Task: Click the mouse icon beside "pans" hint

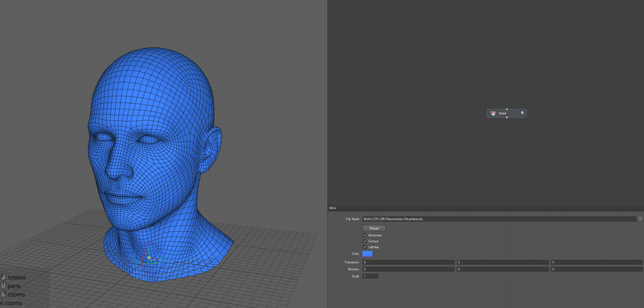Action: click(3, 286)
